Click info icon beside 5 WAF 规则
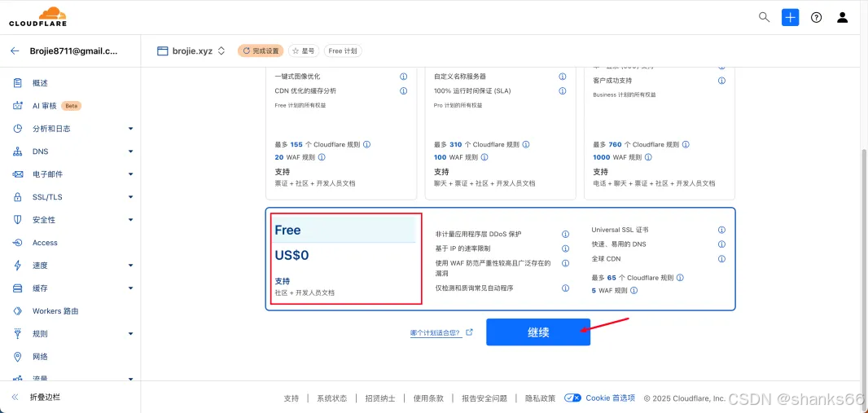Image resolution: width=868 pixels, height=413 pixels. point(633,290)
